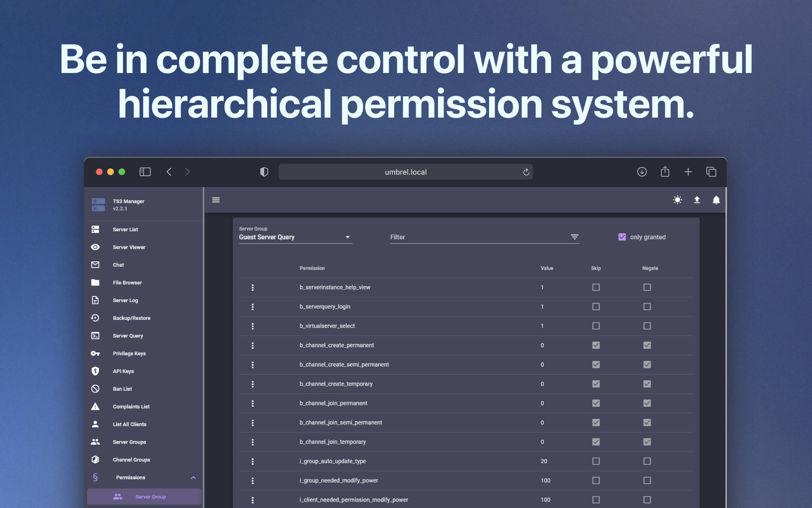
Task: Open Privilege Keys page
Action: click(129, 353)
